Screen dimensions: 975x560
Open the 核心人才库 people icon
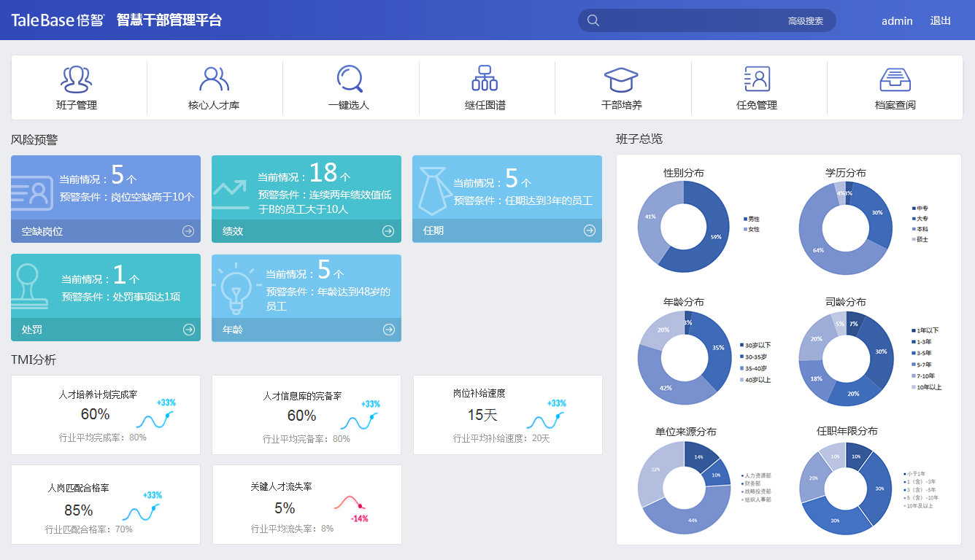click(x=214, y=79)
